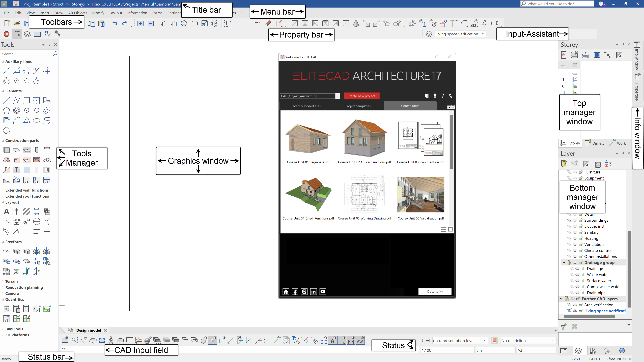Image resolution: width=644 pixels, height=362 pixels.
Task: Toggle lock icon of the Ventilation layer
Action: coord(581,244)
